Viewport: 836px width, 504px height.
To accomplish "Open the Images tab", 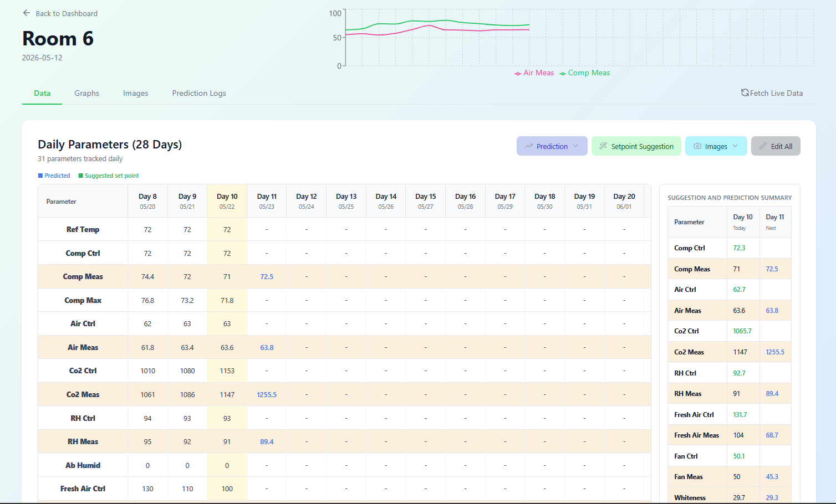I will click(x=136, y=93).
